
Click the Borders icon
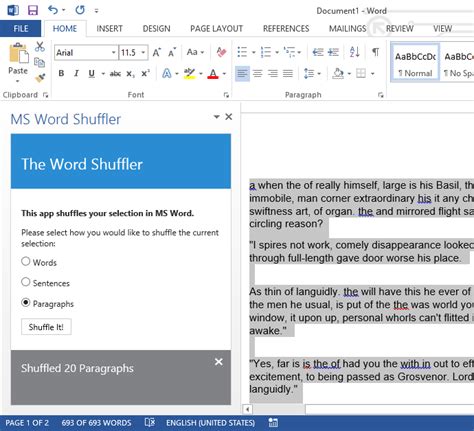click(361, 73)
